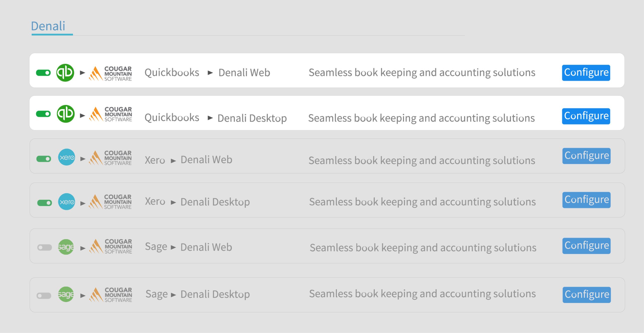This screenshot has height=333, width=644.
Task: Click Sage logo in Denali Web row
Action: (66, 247)
